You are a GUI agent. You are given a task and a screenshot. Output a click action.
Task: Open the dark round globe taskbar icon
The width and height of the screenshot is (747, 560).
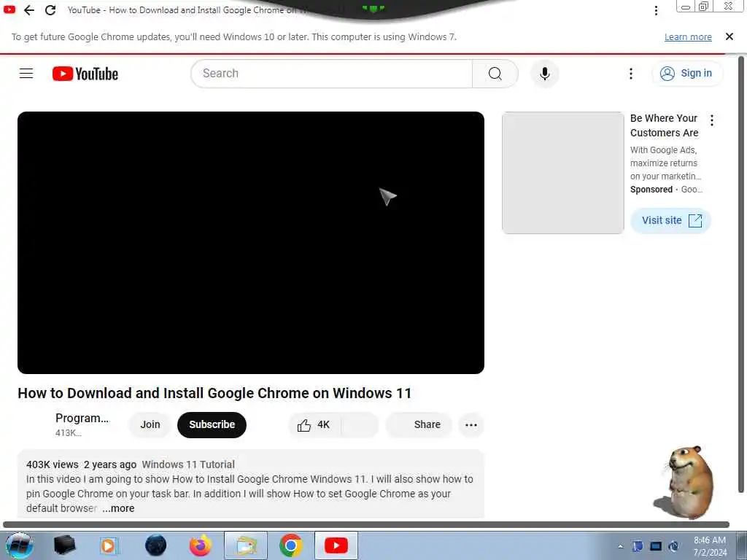155,545
